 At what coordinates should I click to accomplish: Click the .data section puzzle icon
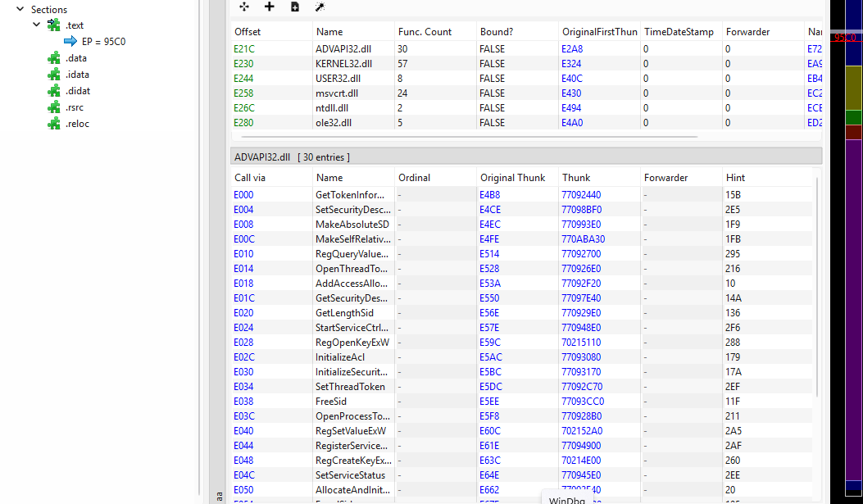54,57
